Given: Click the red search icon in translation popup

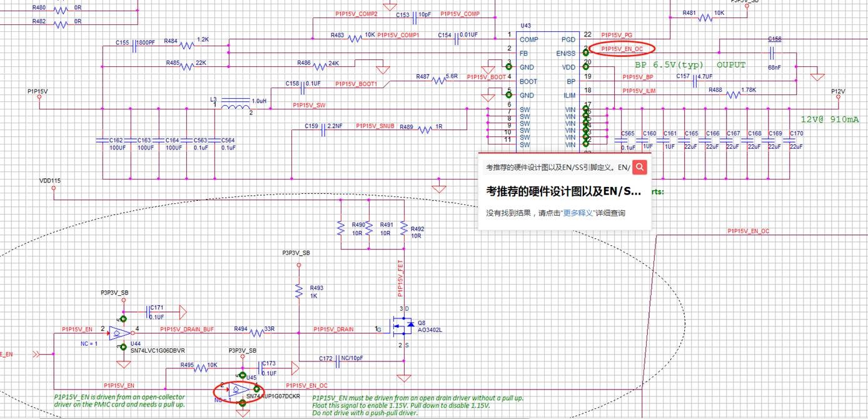Looking at the screenshot, I should 639,167.
